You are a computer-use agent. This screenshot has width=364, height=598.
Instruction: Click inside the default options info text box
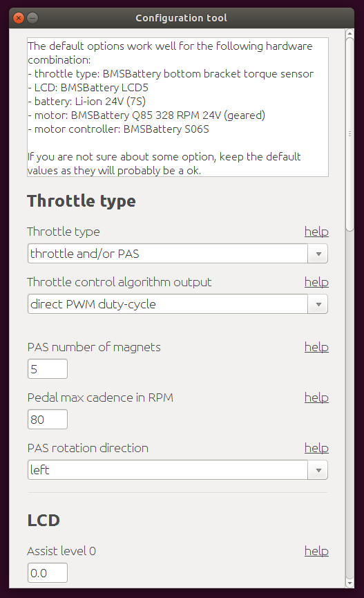coord(178,107)
